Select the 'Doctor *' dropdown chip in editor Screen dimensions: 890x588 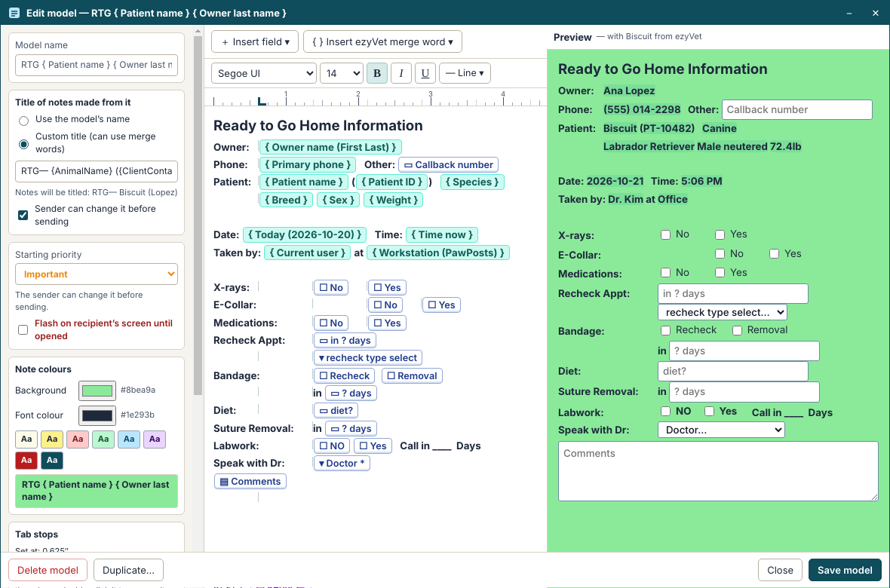[342, 464]
